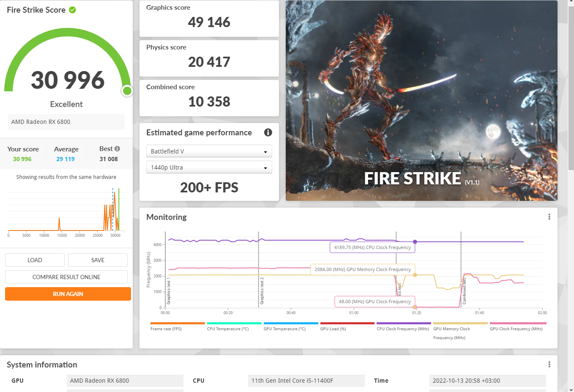Click the green marker on the score gauge
Screen dimensions: 574x392
point(127,91)
